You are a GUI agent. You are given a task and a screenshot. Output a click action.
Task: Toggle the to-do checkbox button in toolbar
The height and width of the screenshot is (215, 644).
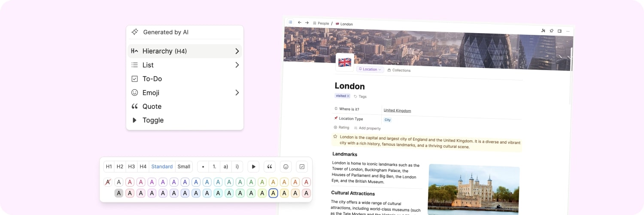[302, 167]
